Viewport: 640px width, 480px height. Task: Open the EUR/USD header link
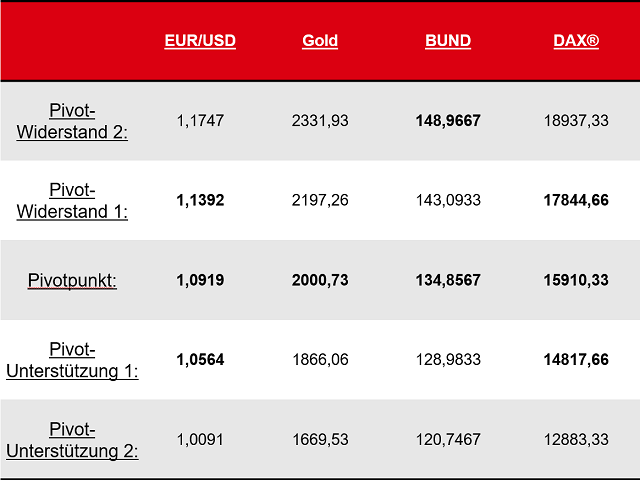tap(200, 41)
